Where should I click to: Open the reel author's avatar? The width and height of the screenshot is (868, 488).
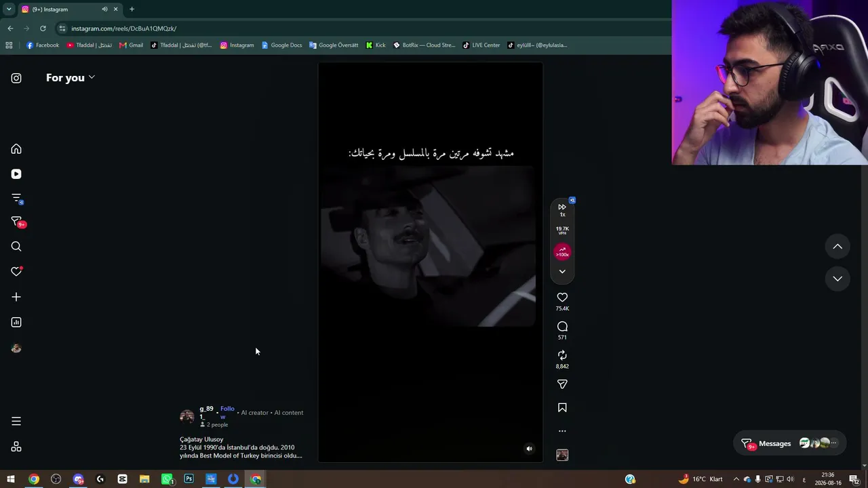187,416
